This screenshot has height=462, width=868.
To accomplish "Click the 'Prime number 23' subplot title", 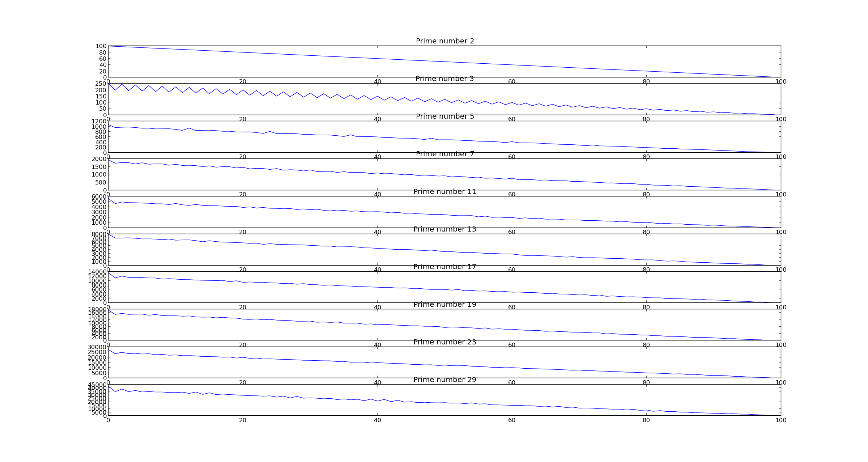I will 445,342.
